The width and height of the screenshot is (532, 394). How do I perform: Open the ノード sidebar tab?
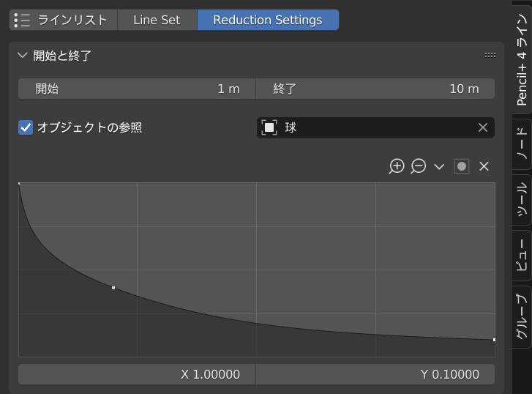(521, 145)
